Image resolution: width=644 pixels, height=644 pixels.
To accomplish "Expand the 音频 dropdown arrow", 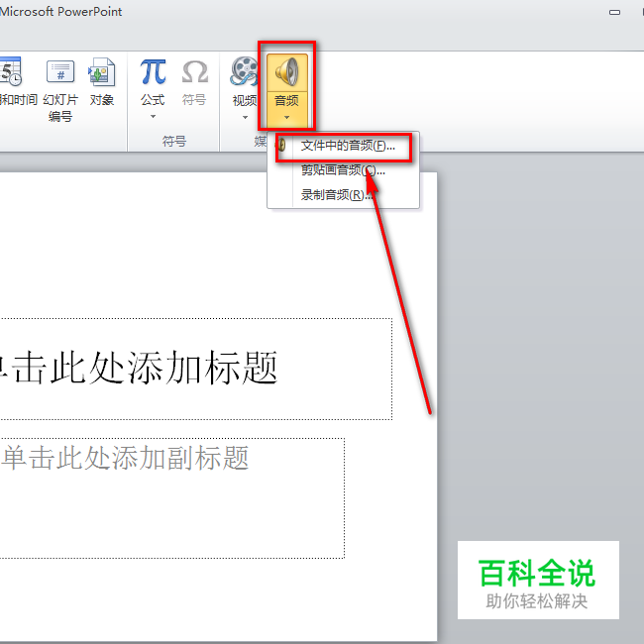I will click(x=286, y=118).
